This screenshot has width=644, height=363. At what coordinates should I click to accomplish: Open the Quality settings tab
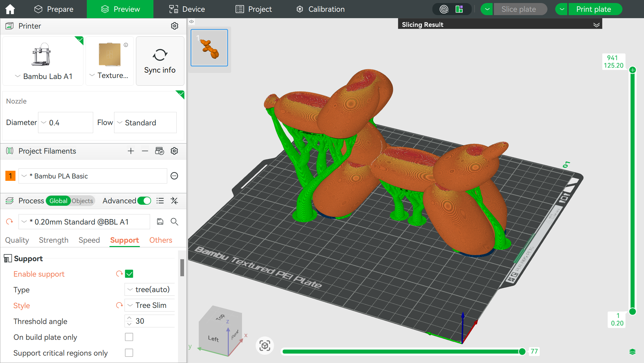[17, 240]
